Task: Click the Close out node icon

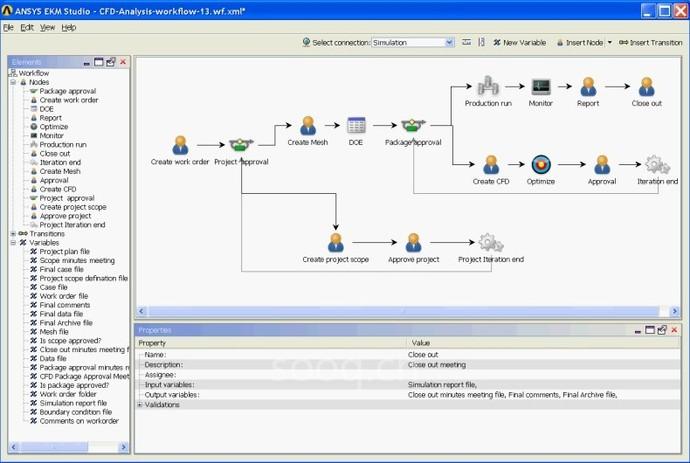Action: click(646, 86)
